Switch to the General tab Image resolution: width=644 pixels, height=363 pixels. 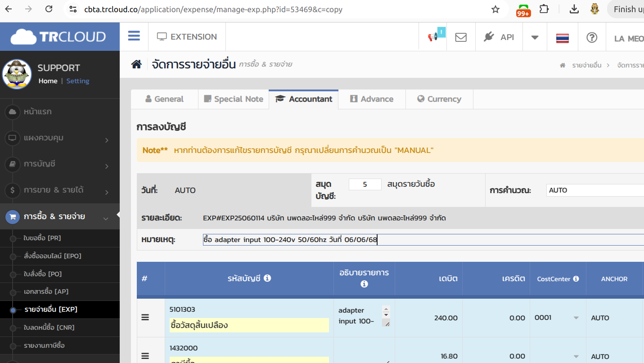(x=165, y=99)
